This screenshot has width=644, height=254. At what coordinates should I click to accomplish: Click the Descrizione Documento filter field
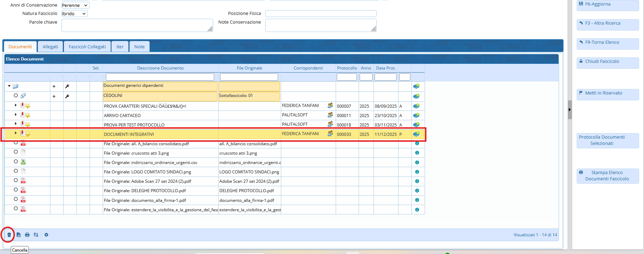[160, 77]
